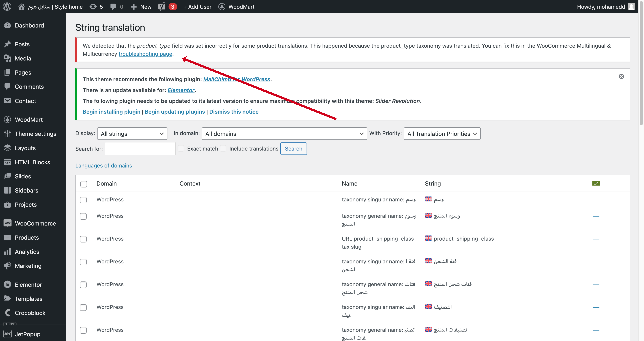Viewport: 644px width, 341px height.
Task: Click the Dashboard gauge icon in sidebar
Action: pos(8,25)
